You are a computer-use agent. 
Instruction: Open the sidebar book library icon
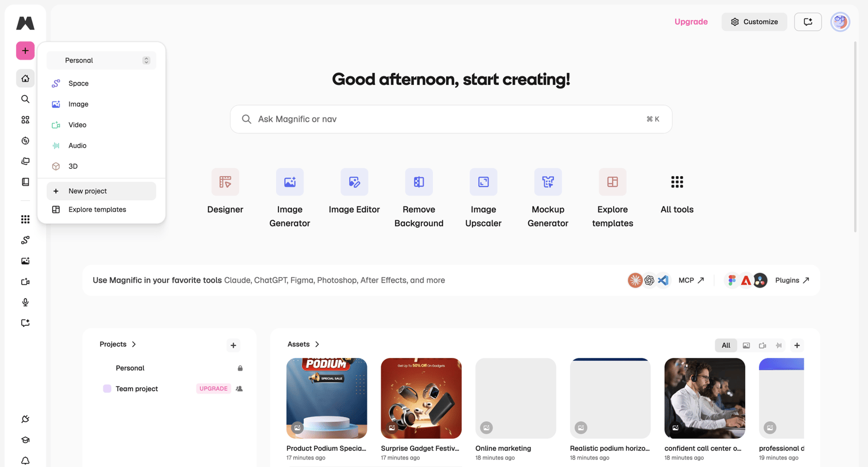pos(25,182)
